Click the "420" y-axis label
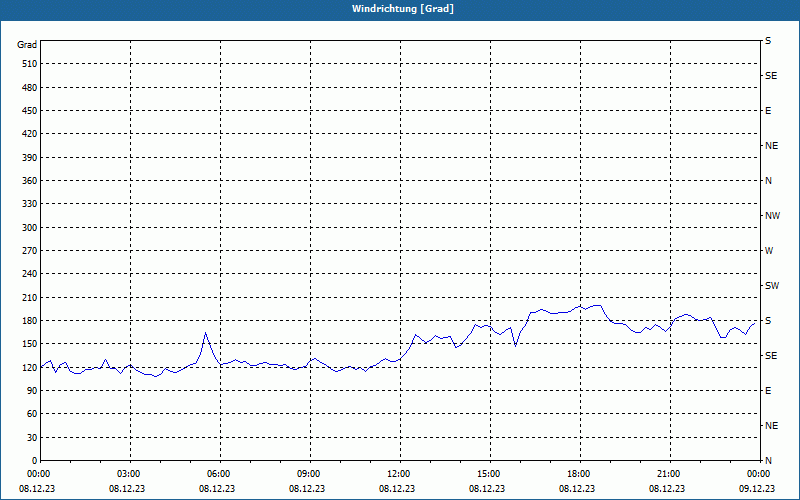Image resolution: width=800 pixels, height=500 pixels. (30, 134)
